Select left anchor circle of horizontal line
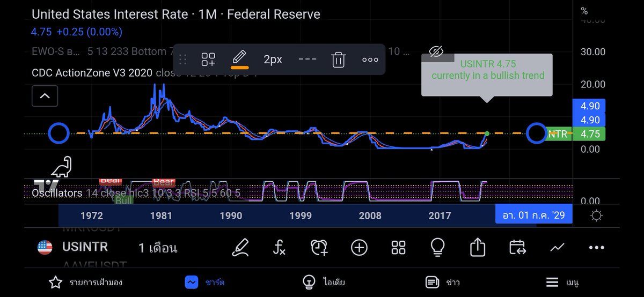Image resolution: width=644 pixels, height=297 pixels. point(58,133)
